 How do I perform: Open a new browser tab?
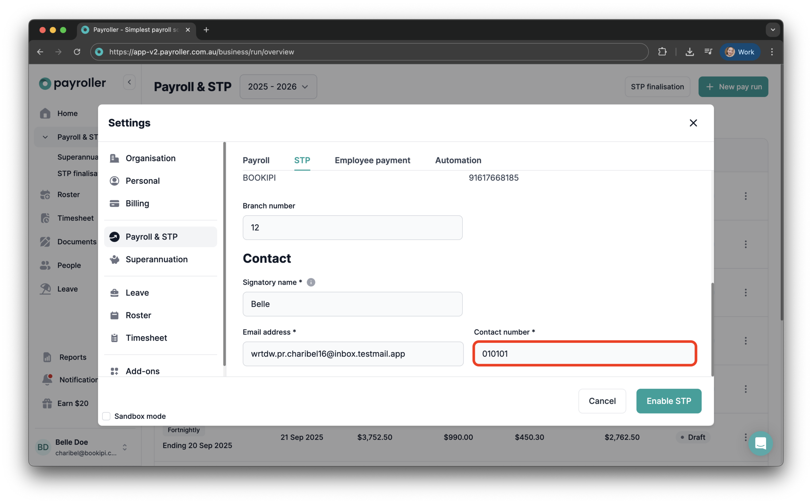206,30
